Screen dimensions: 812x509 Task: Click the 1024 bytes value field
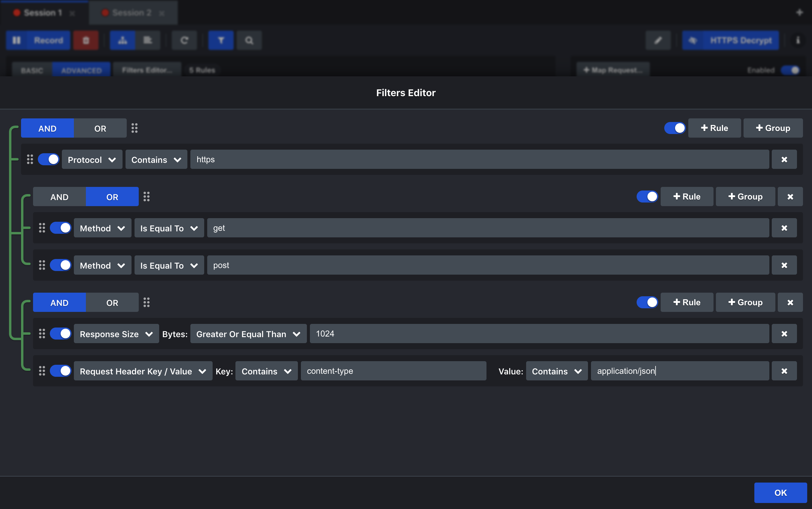(x=538, y=334)
